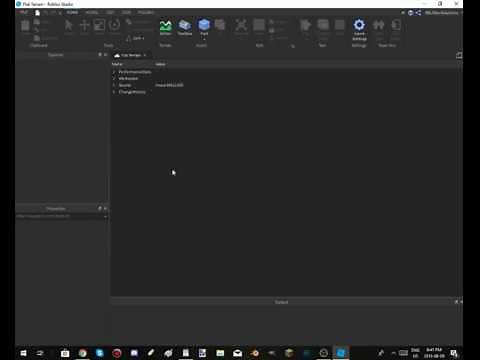This screenshot has width=480, height=360.
Task: Expand the Sounds row
Action: click(114, 85)
